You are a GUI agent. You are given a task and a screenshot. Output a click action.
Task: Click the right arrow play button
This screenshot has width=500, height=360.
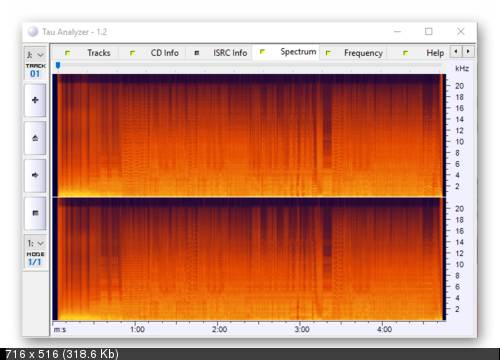tap(35, 175)
